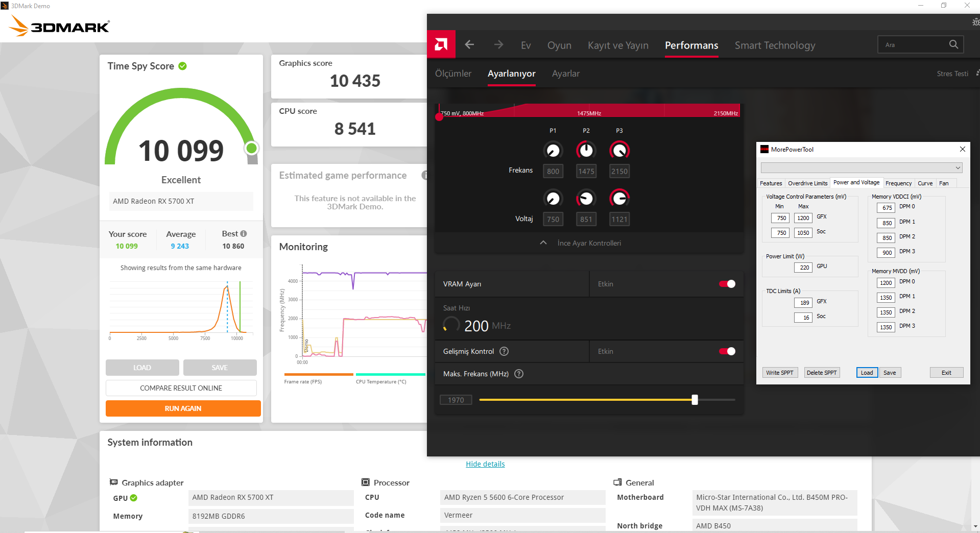This screenshot has width=980, height=533.
Task: Click the P1 frequency dial knob
Action: click(x=553, y=150)
